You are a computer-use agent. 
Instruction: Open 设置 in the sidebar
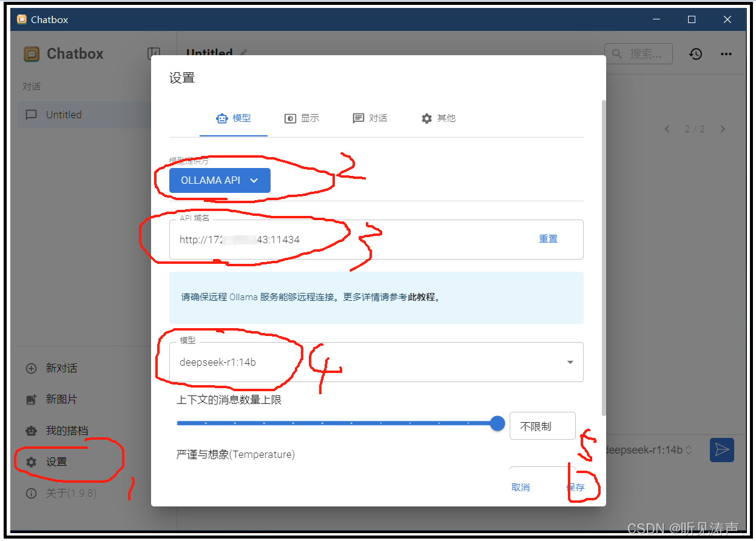pos(56,462)
